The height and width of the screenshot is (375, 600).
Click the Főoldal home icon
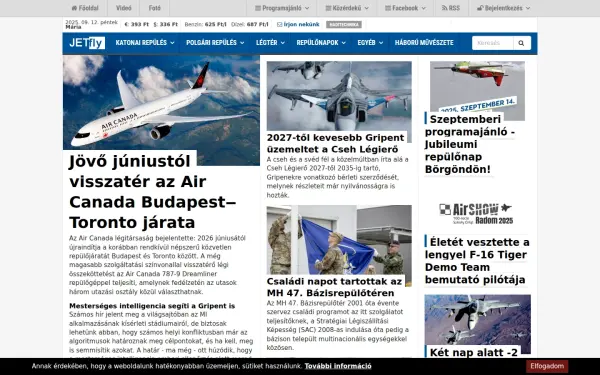click(x=74, y=8)
